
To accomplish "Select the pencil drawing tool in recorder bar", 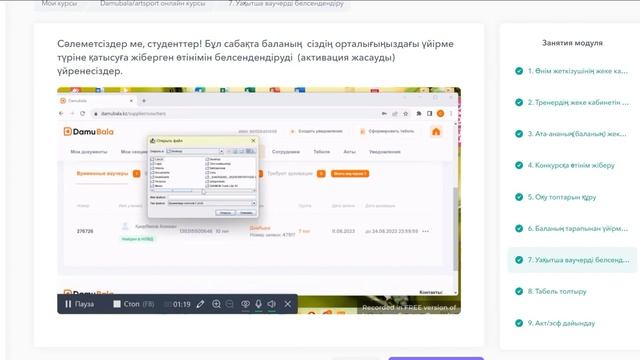I will point(200,304).
